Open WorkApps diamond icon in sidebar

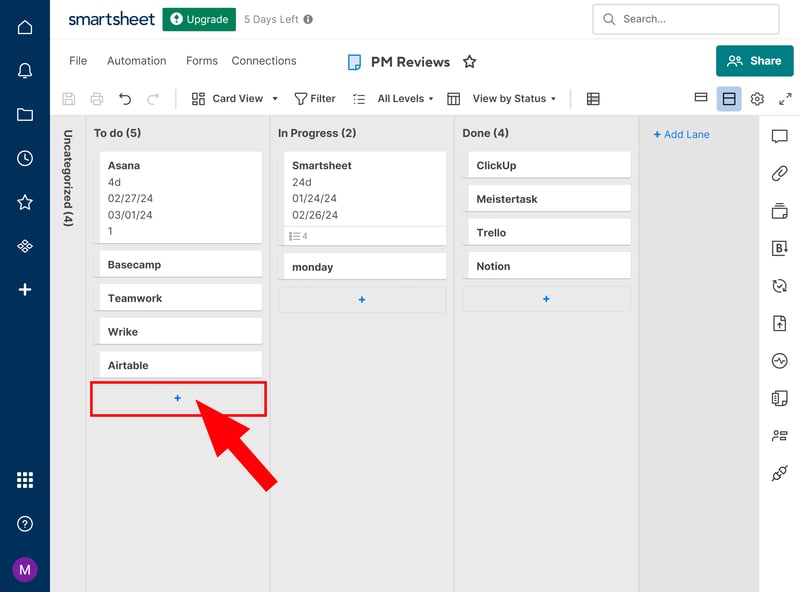click(24, 246)
